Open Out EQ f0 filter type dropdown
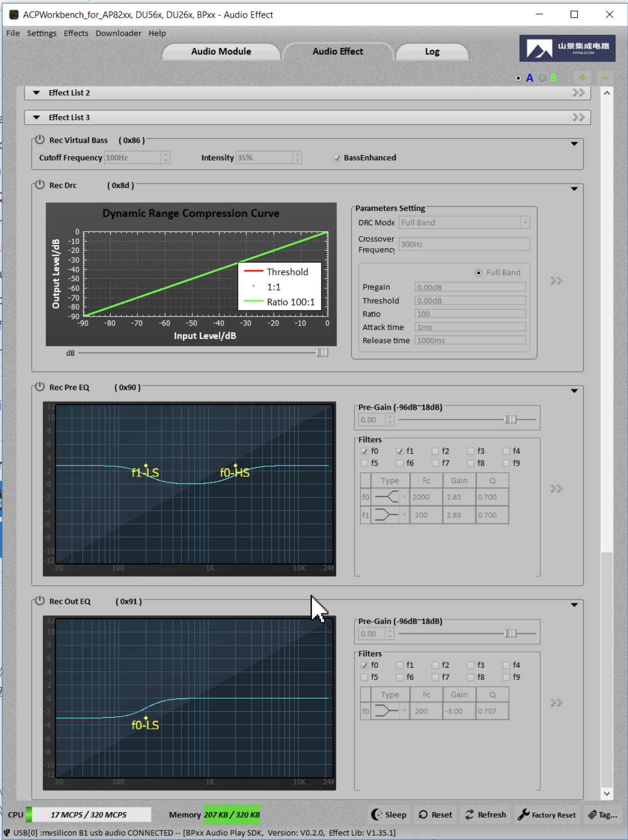Screen dimensions: 628x840 (x=404, y=711)
